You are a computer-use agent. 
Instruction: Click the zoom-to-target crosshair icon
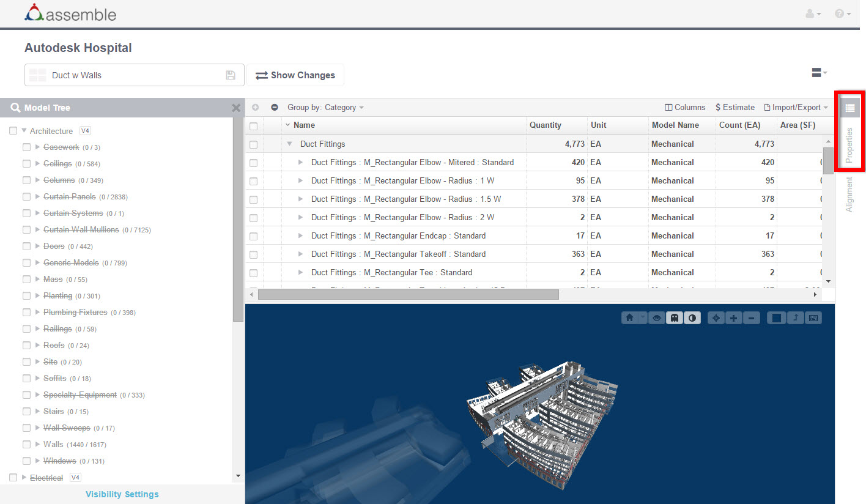pyautogui.click(x=716, y=318)
